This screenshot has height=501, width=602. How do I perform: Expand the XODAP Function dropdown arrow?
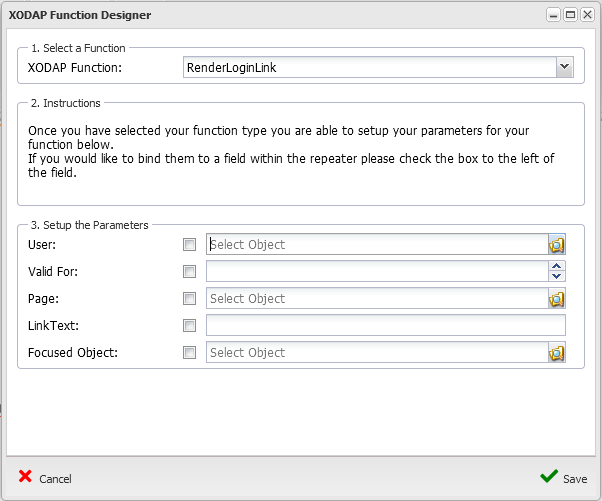click(564, 67)
